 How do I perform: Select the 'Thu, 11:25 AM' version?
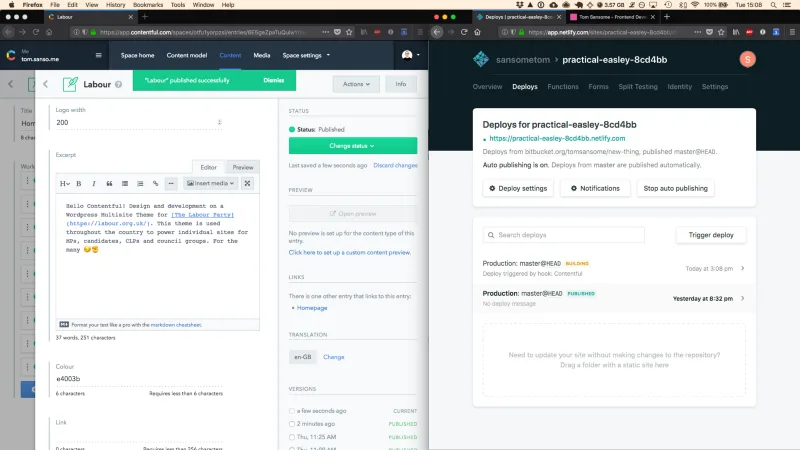click(x=292, y=437)
